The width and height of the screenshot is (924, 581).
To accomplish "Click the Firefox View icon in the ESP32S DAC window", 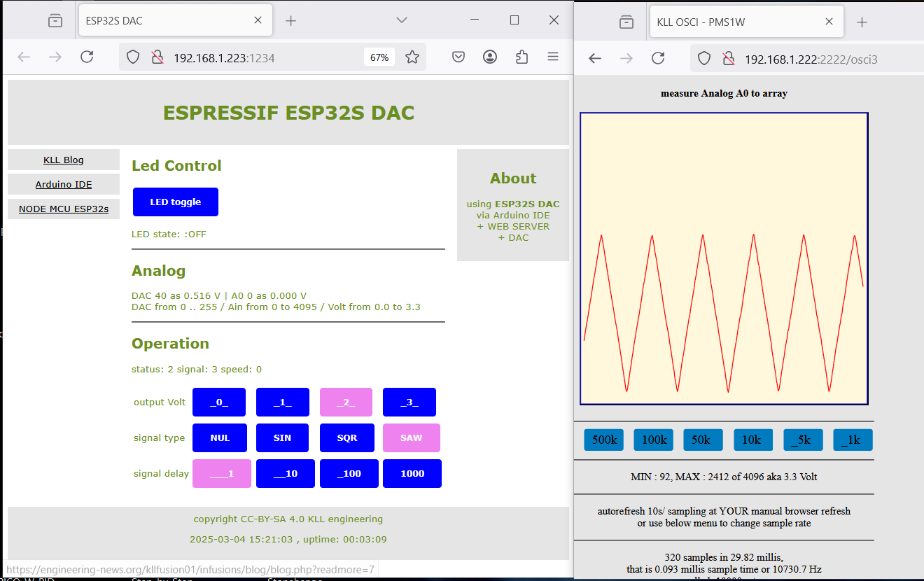I will tap(55, 21).
